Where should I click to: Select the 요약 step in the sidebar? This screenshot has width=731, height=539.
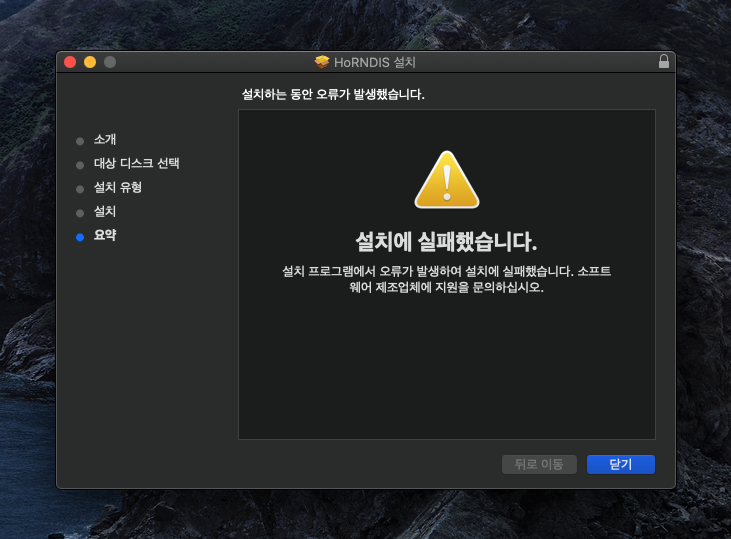click(105, 235)
